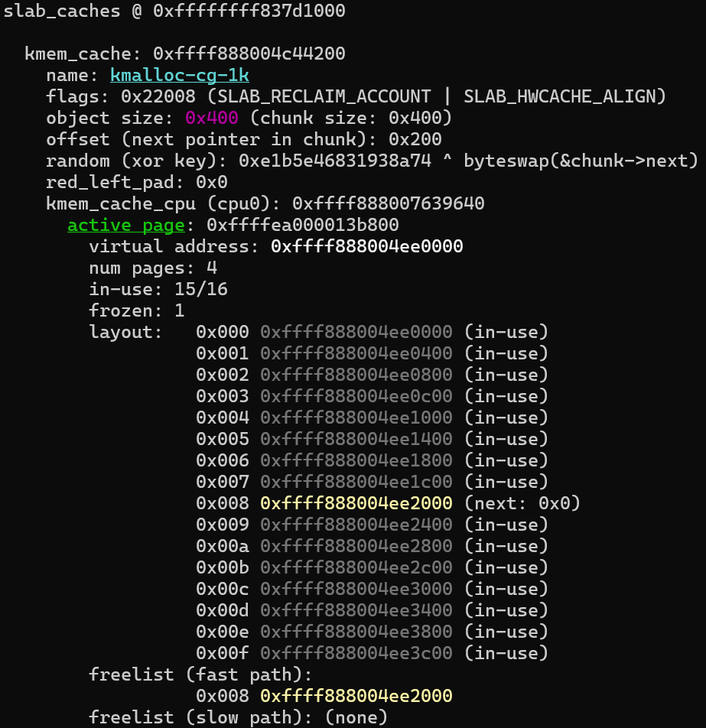
Task: Click the next pointer offset value 0x200
Action: coord(415,140)
